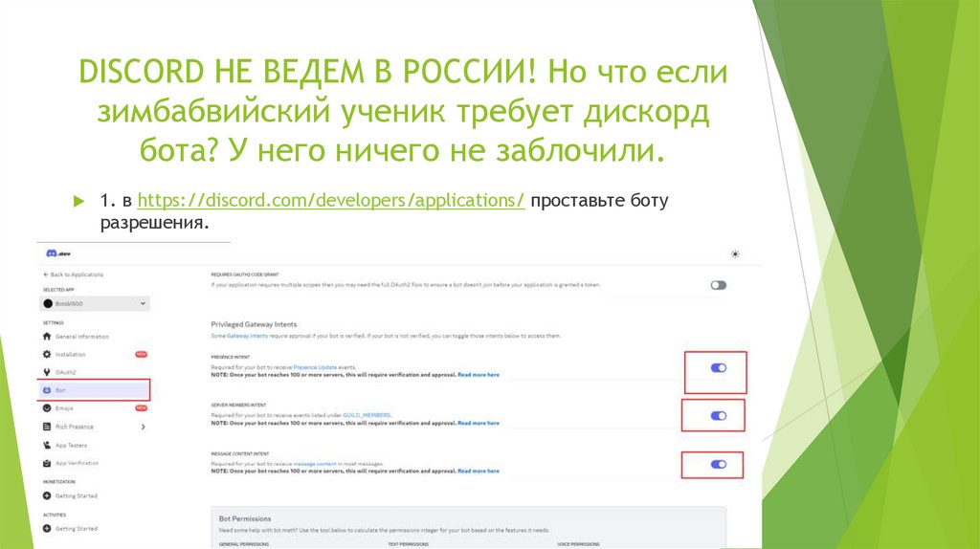
Task: Click the Bot Permissions heading
Action: point(245,519)
